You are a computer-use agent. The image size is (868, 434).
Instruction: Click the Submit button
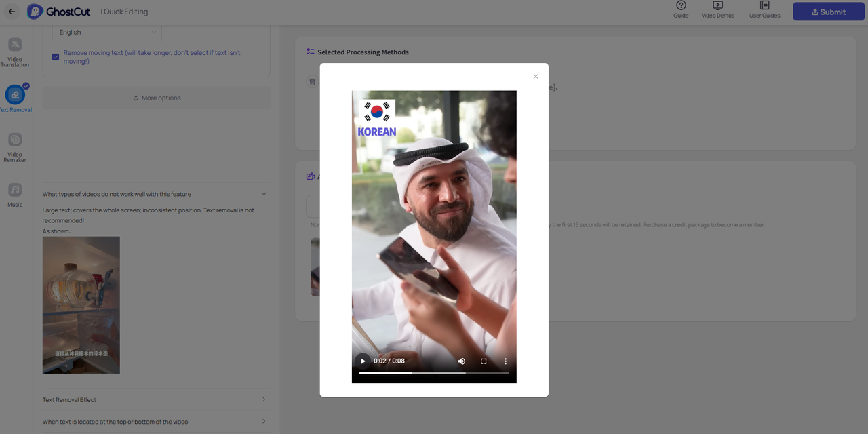tap(829, 12)
